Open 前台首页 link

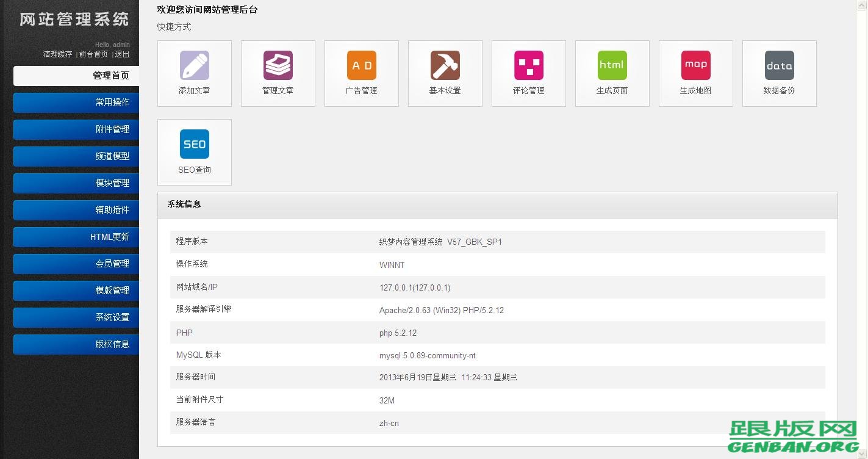pos(92,54)
